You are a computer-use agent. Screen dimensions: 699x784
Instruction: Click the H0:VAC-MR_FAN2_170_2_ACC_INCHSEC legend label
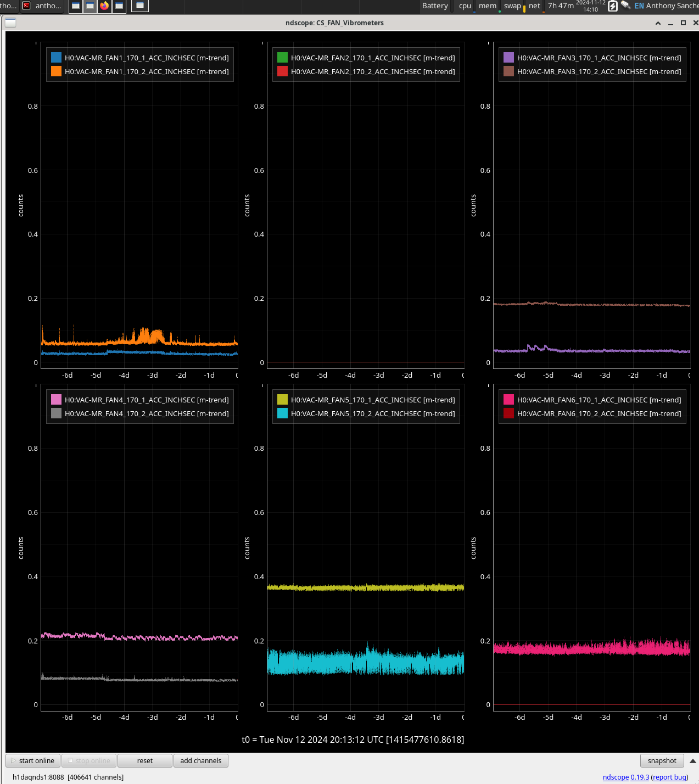click(373, 71)
